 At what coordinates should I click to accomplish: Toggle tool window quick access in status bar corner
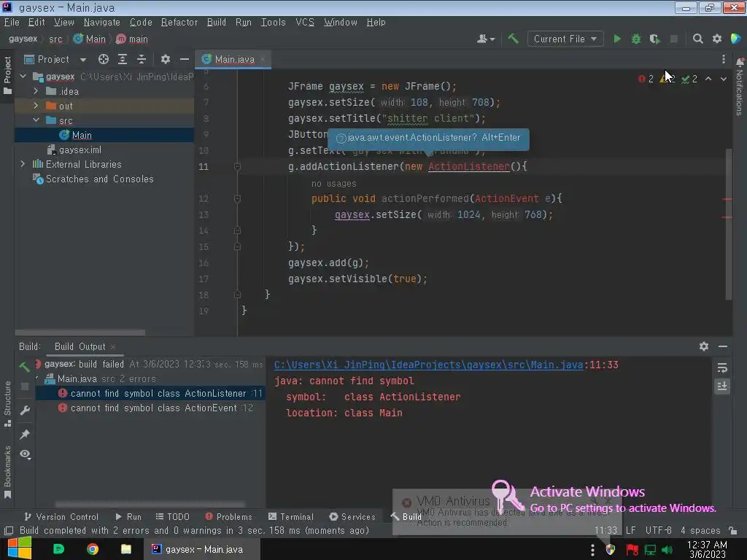(x=8, y=531)
